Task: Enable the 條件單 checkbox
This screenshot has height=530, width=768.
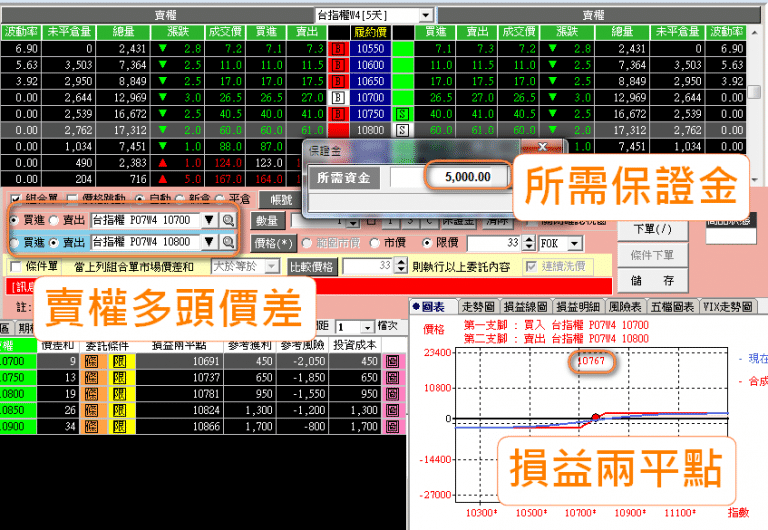Action: coord(15,267)
